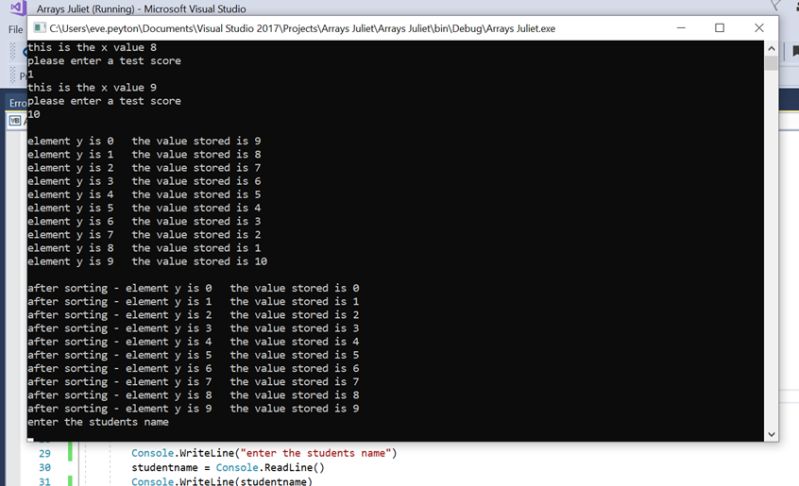The height and width of the screenshot is (486, 799).
Task: Click 'studentname = Console.ReadLine()' code line
Action: tap(228, 468)
